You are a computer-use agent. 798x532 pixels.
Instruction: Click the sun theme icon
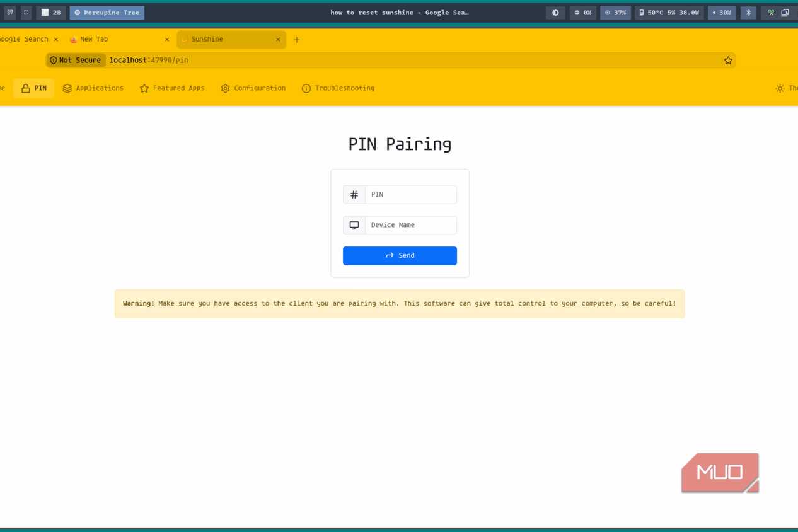pyautogui.click(x=780, y=88)
